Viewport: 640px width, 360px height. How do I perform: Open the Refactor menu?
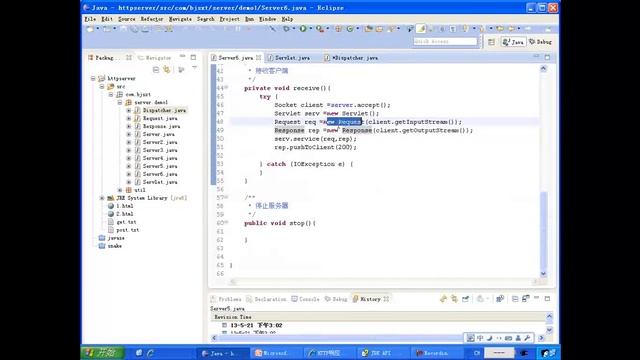[152, 19]
